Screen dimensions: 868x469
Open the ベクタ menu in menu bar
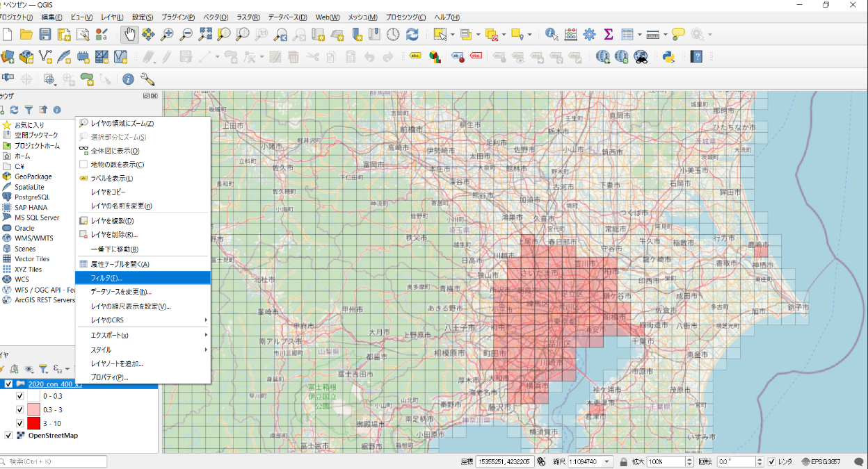(216, 17)
